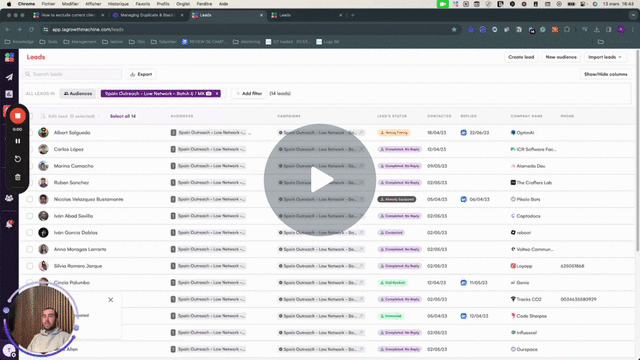This screenshot has width=640, height=360.
Task: Tick the checkbox for Ivan Abad Sevilla
Action: [30, 216]
